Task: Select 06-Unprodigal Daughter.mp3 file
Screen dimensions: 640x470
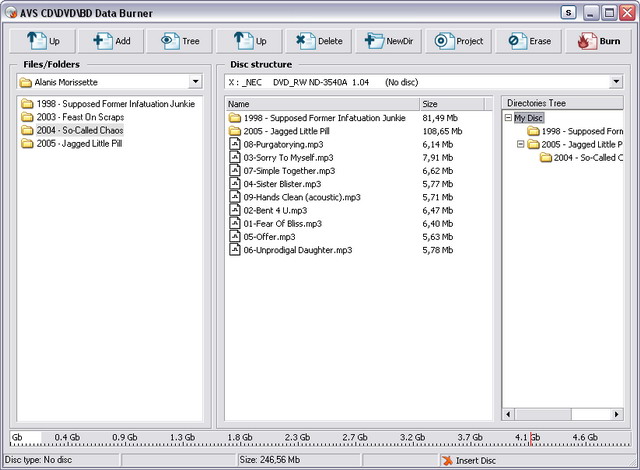Action: 290,250
